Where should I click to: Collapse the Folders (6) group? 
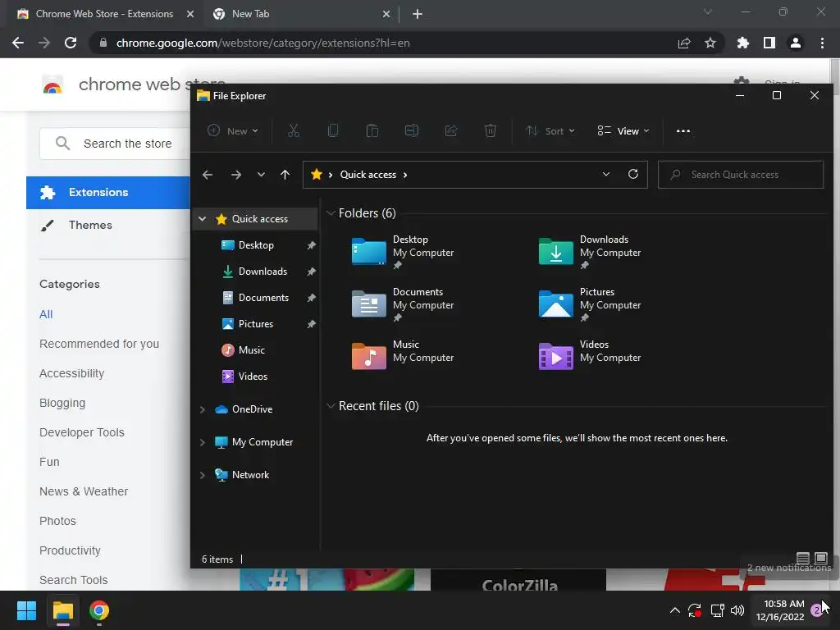331,213
